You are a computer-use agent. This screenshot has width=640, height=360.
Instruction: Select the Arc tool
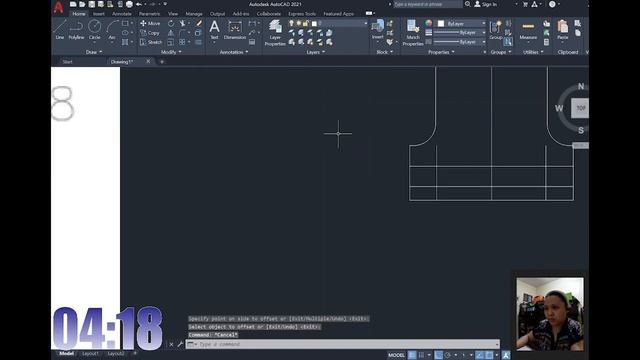112,29
